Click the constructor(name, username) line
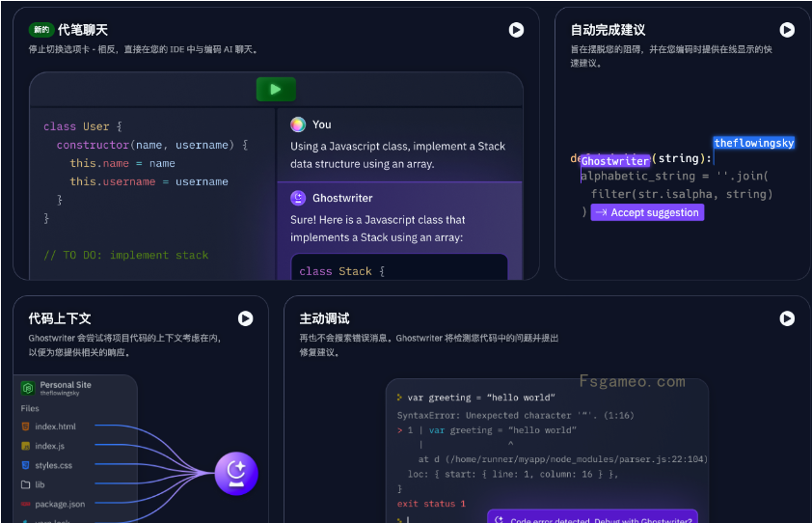The image size is (812, 523). [x=152, y=145]
